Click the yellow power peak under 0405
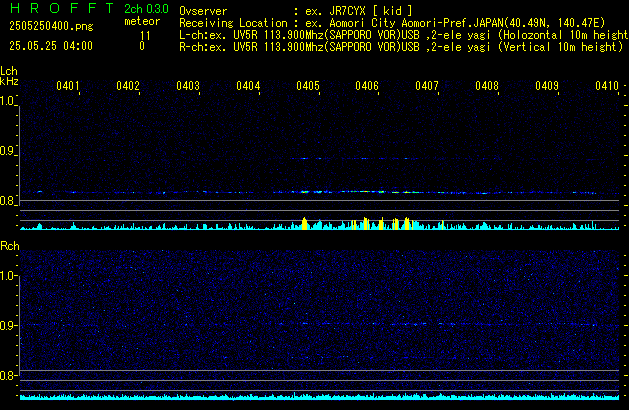The image size is (629, 410). [x=304, y=223]
